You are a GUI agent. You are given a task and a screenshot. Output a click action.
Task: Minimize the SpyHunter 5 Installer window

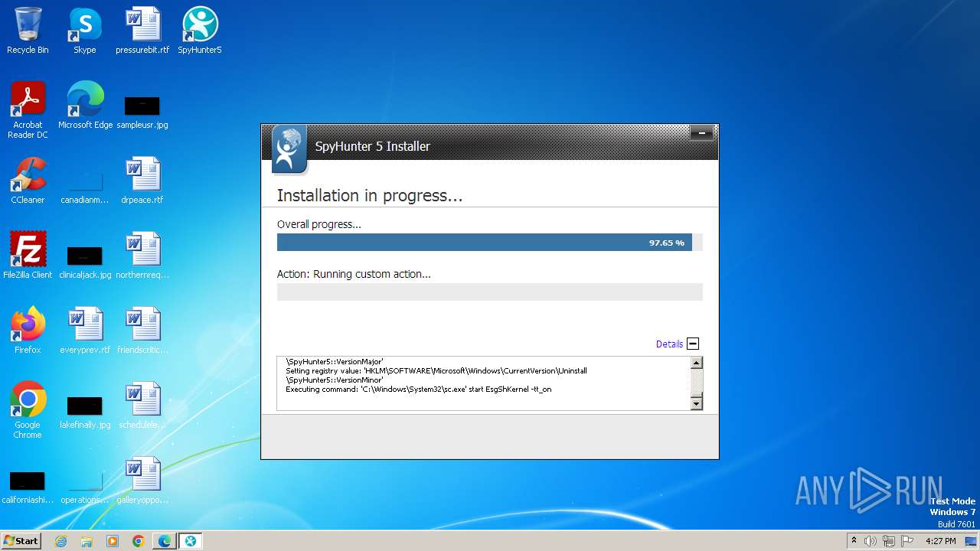tap(701, 133)
